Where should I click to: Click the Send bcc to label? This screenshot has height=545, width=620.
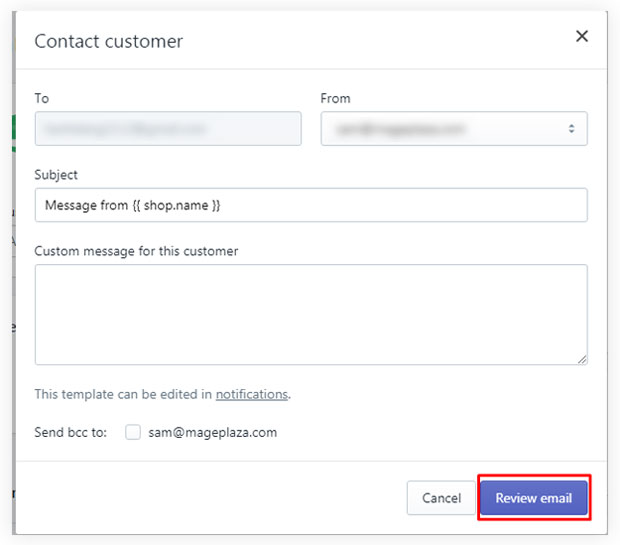pos(70,433)
